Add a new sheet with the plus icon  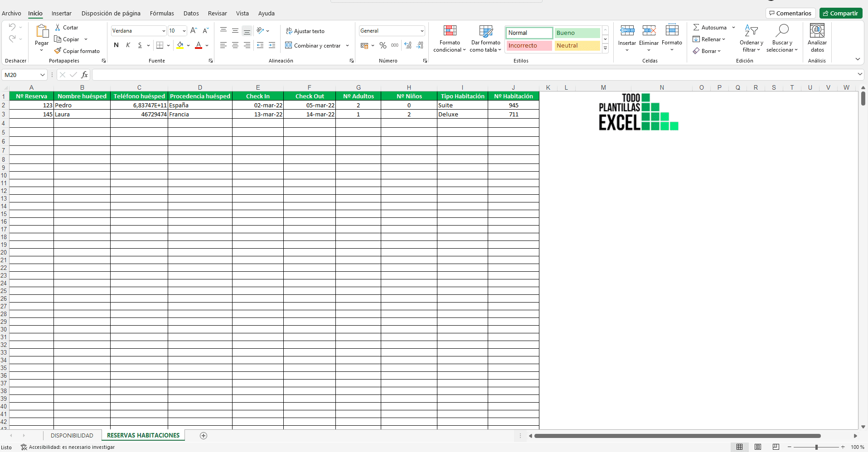[204, 436]
